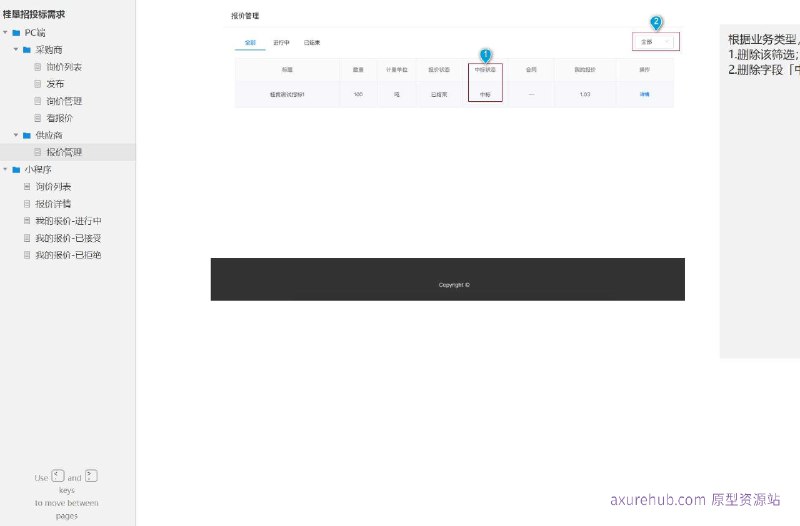Open the 报价管理 page in sidebar
Image resolution: width=800 pixels, height=526 pixels.
[x=64, y=152]
